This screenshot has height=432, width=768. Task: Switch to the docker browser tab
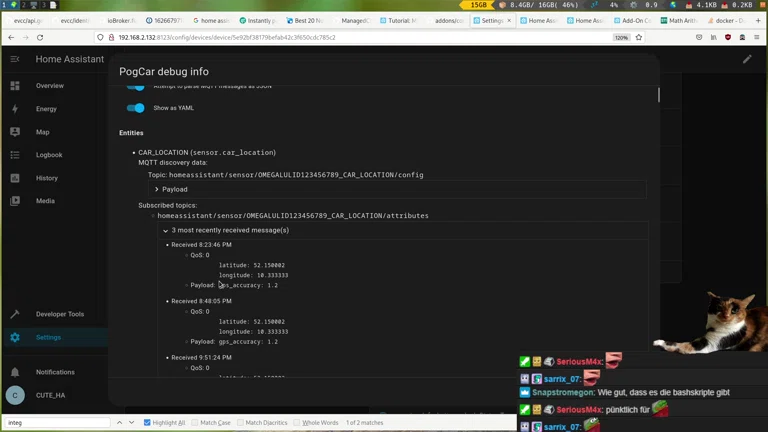pos(726,21)
